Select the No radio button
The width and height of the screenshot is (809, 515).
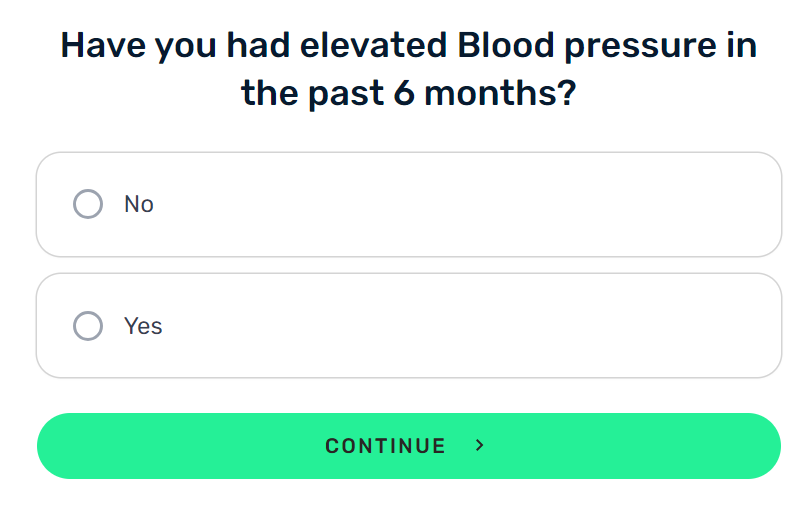pyautogui.click(x=88, y=204)
